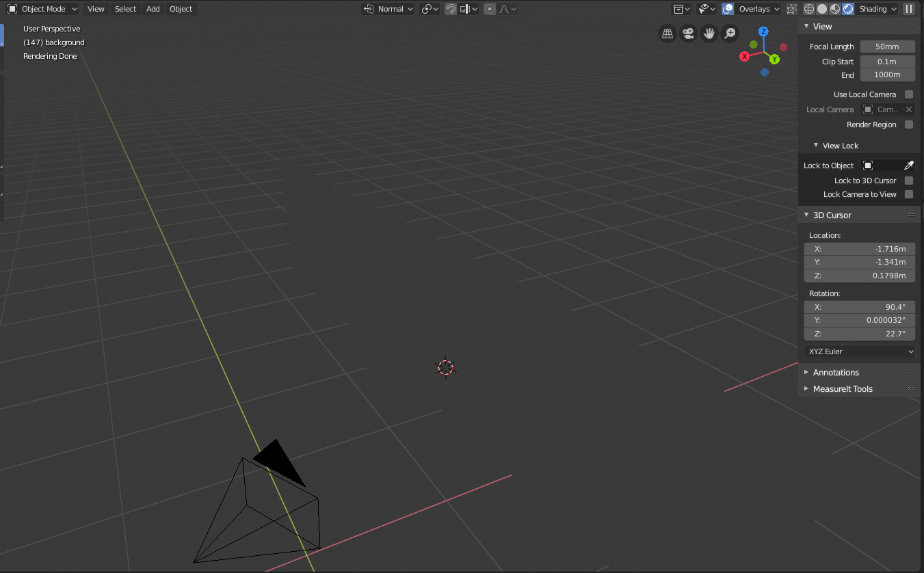Open the Add menu

point(153,9)
